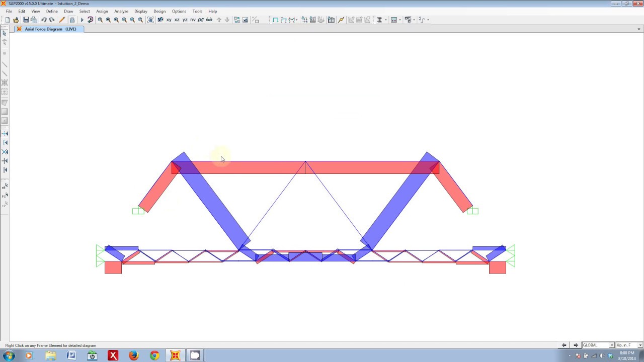
Task: Click the nv named view button
Action: pyautogui.click(x=193, y=20)
